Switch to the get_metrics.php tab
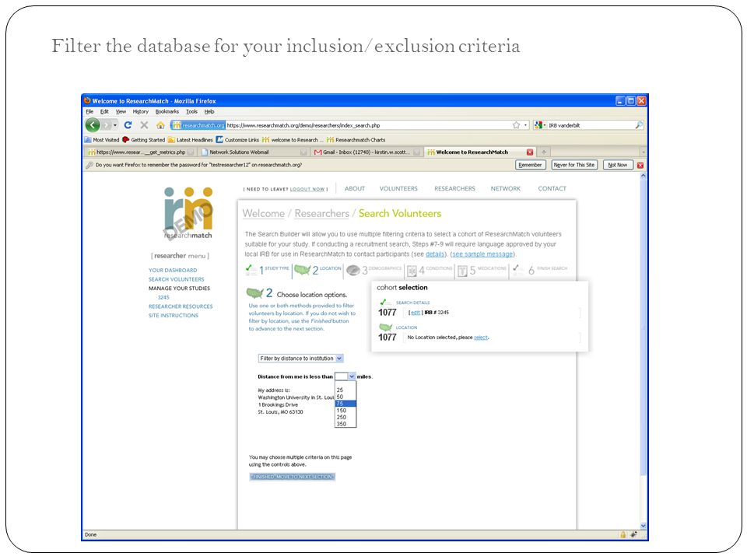The height and width of the screenshot is (560, 747). point(141,152)
